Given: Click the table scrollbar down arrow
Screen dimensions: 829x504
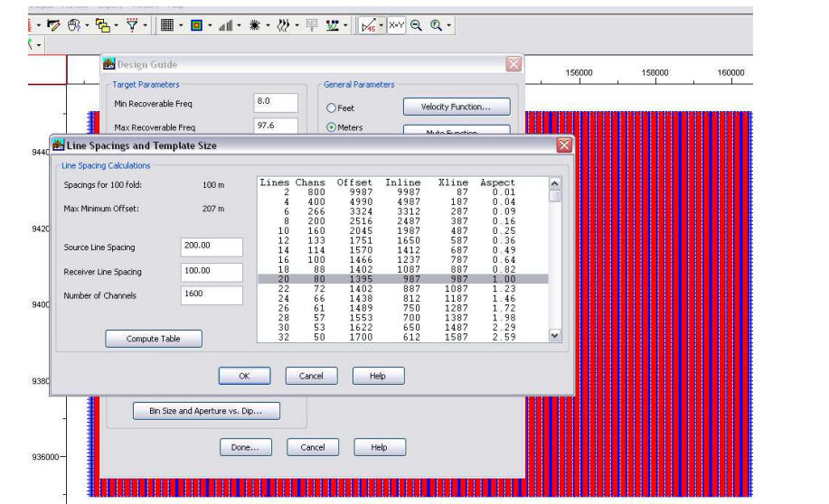Looking at the screenshot, I should click(x=554, y=335).
